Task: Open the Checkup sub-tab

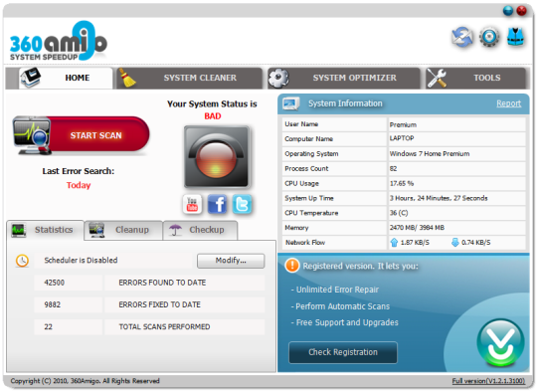Action: 200,230
